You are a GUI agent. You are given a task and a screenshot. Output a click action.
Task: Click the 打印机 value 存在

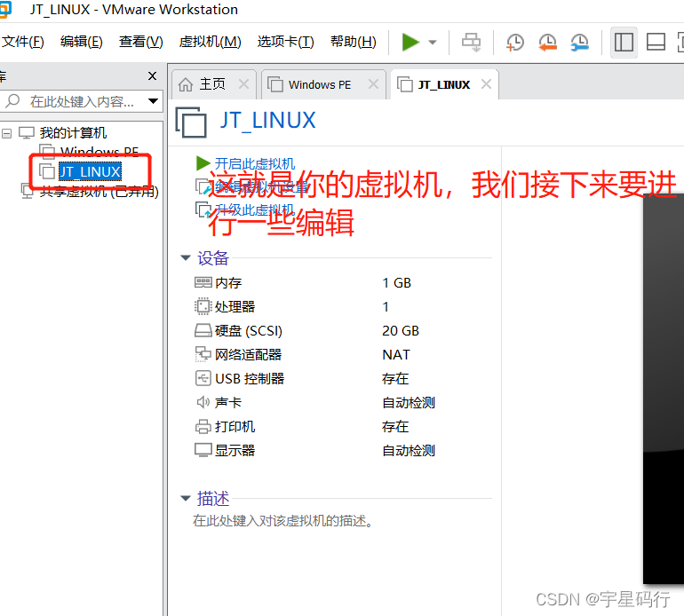tap(395, 426)
